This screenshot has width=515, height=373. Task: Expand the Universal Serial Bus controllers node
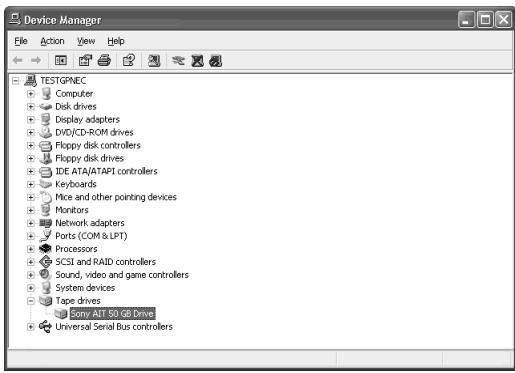[30, 327]
